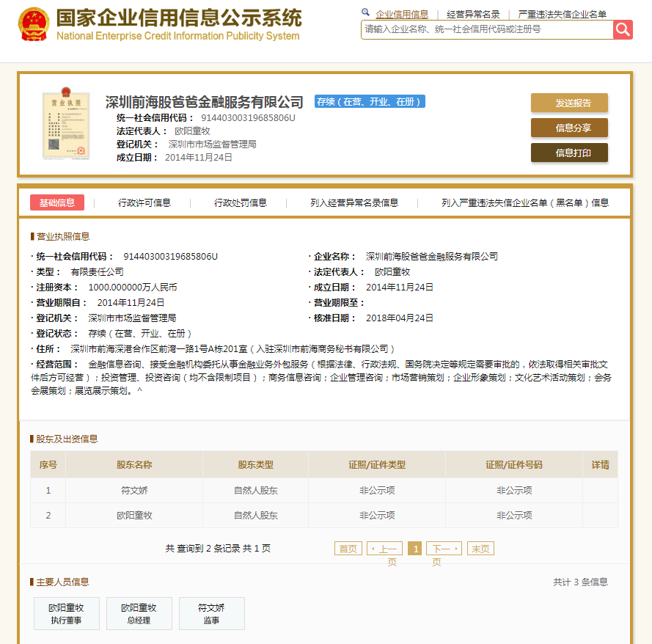Open the 列入严重违法失信企业名单（黑名单）信息 tab
The image size is (652, 644).
(525, 203)
